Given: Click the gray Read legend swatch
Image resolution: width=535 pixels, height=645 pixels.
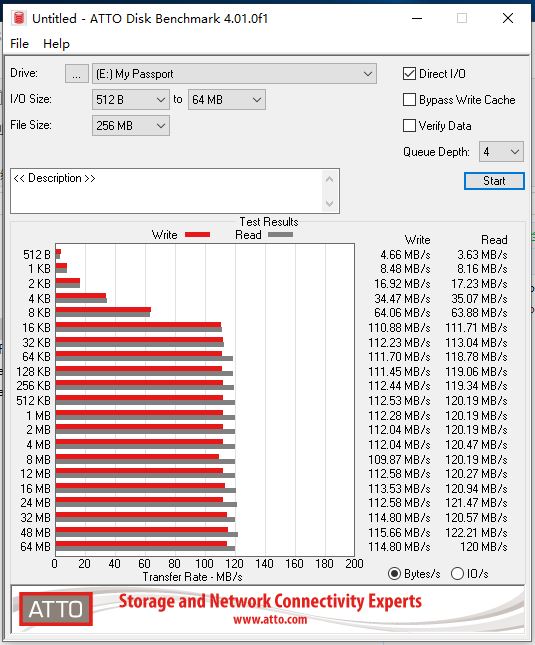Looking at the screenshot, I should click(280, 234).
